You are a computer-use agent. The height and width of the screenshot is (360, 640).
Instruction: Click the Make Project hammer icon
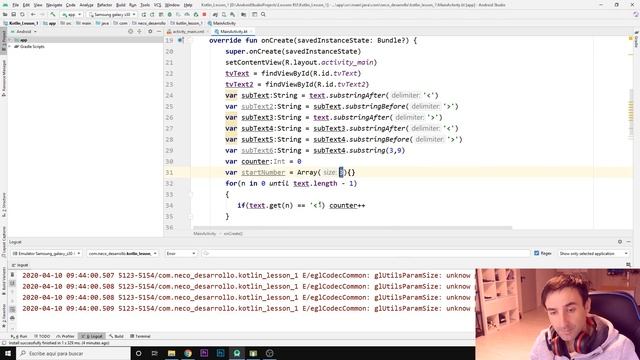click(x=53, y=14)
